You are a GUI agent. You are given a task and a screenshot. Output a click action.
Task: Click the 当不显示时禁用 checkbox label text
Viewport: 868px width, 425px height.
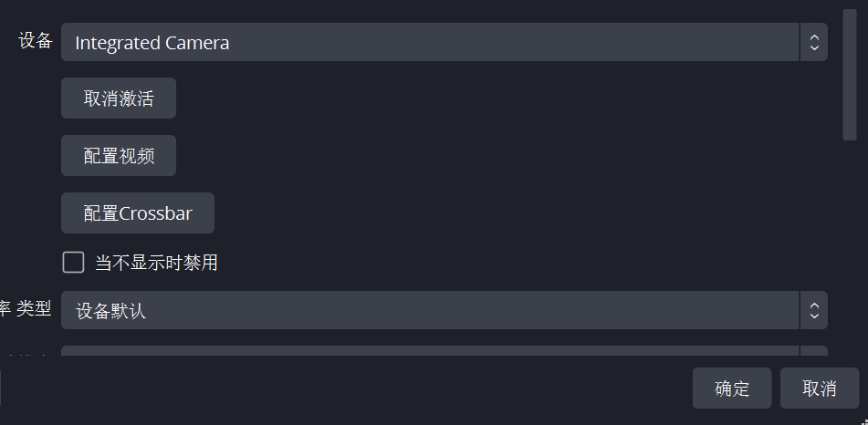(x=156, y=264)
